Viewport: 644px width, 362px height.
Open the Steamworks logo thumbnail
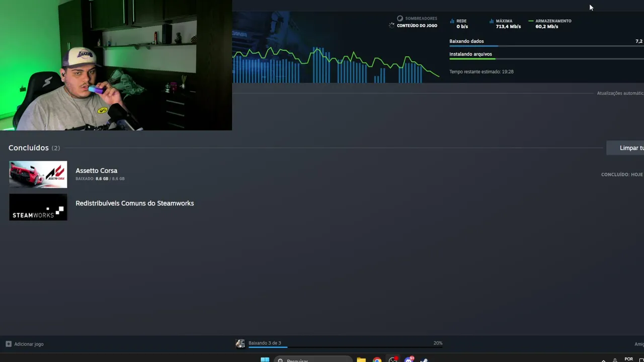(x=38, y=207)
